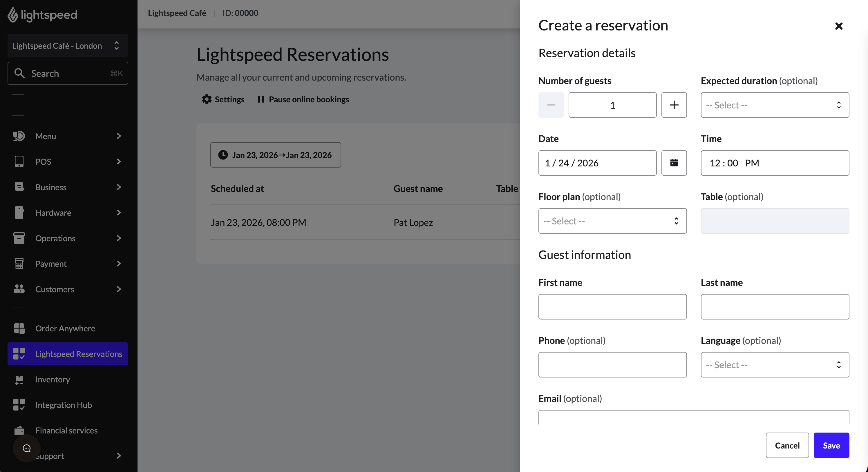Open the support chat bubble

point(26,448)
